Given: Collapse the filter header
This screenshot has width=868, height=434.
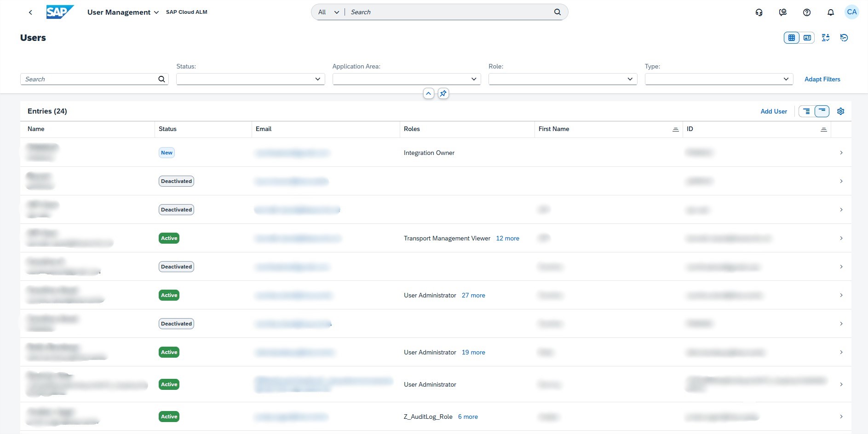Looking at the screenshot, I should (428, 94).
